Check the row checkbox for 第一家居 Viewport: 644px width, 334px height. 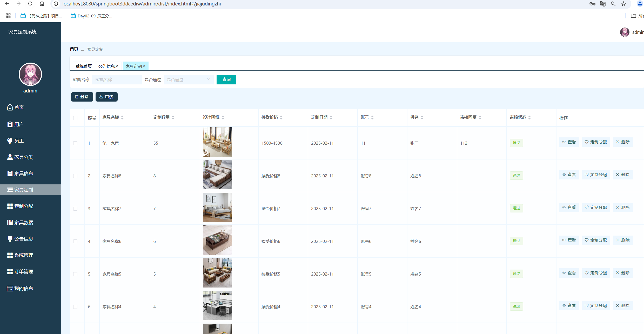tap(75, 143)
